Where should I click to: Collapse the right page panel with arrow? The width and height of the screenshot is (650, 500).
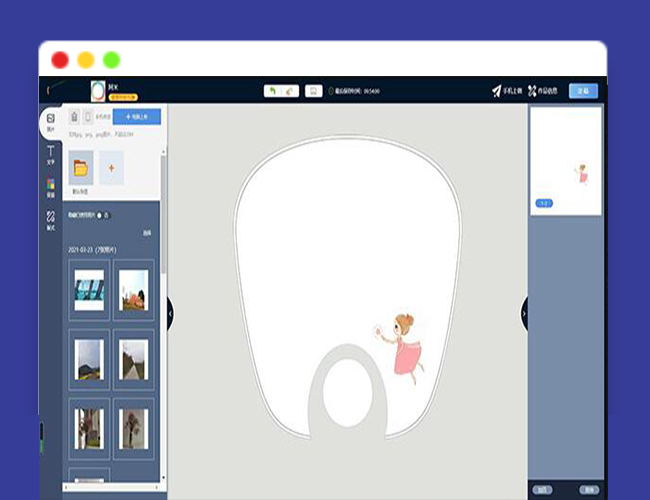coord(525,313)
